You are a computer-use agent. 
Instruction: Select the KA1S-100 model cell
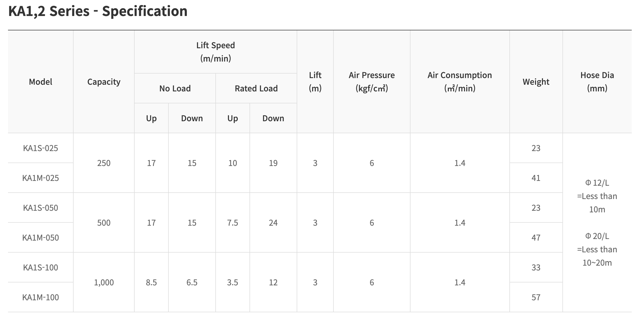coord(41,268)
